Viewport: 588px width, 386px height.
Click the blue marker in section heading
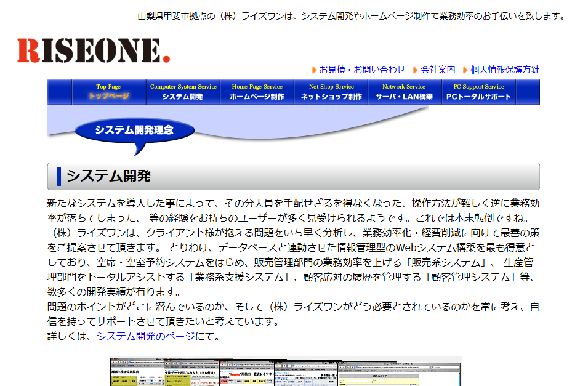click(x=59, y=176)
